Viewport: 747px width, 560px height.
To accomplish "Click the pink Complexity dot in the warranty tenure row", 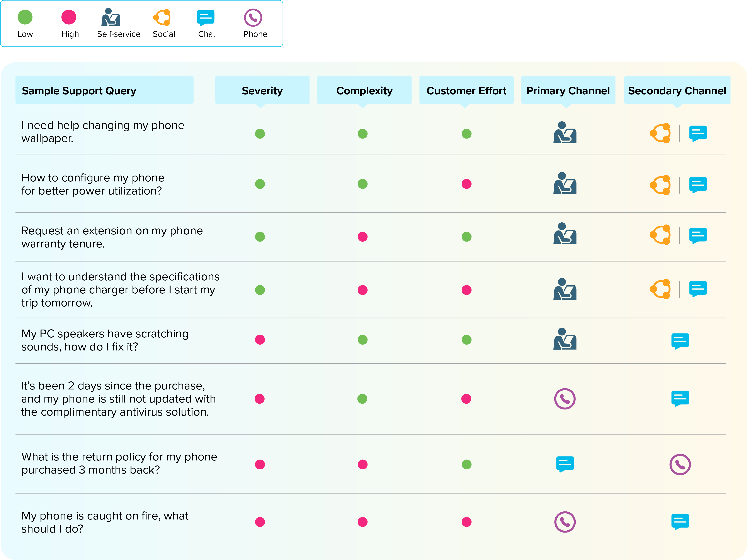I will pyautogui.click(x=362, y=237).
